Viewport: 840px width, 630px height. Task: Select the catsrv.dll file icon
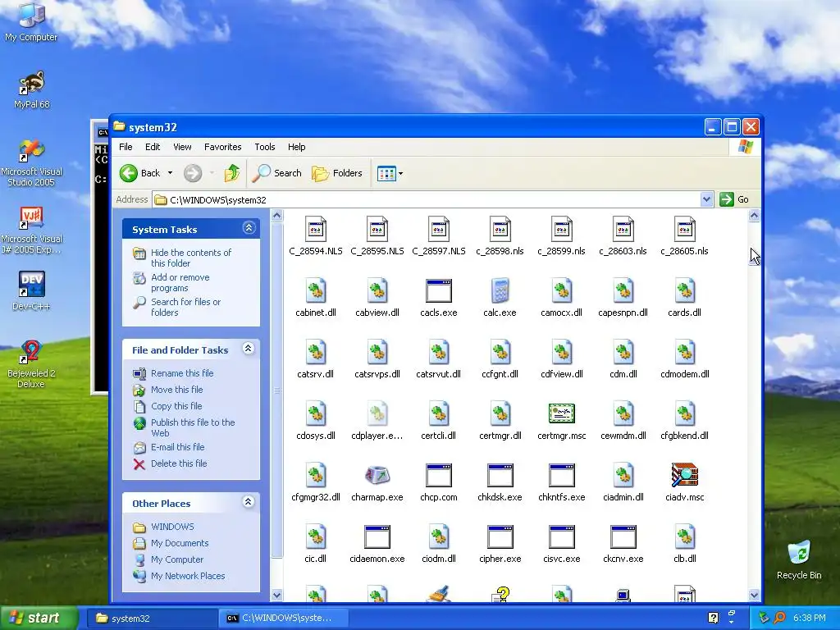point(316,353)
